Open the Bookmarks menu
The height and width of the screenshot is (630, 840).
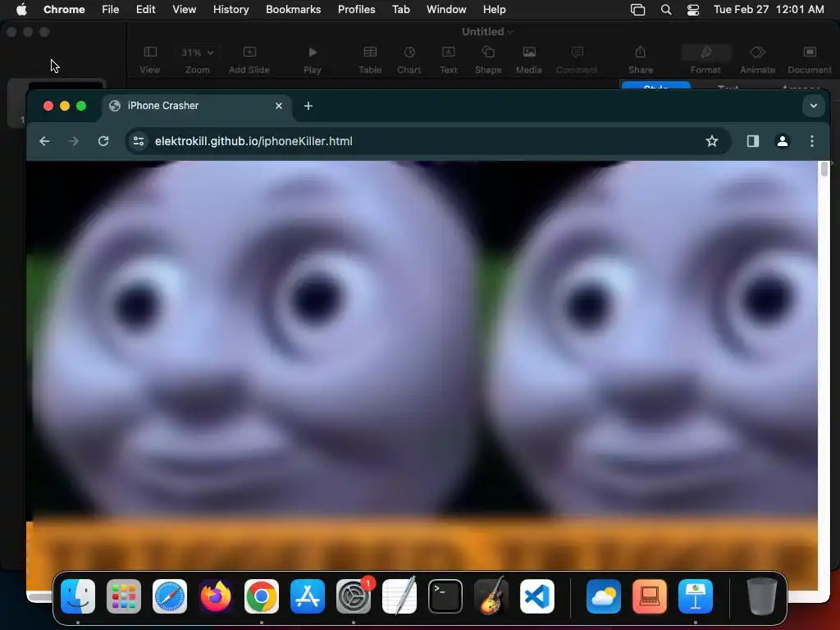pos(294,9)
